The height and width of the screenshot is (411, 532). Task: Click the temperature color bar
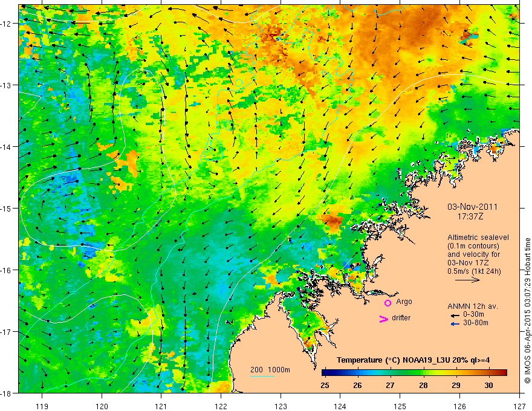(x=414, y=373)
